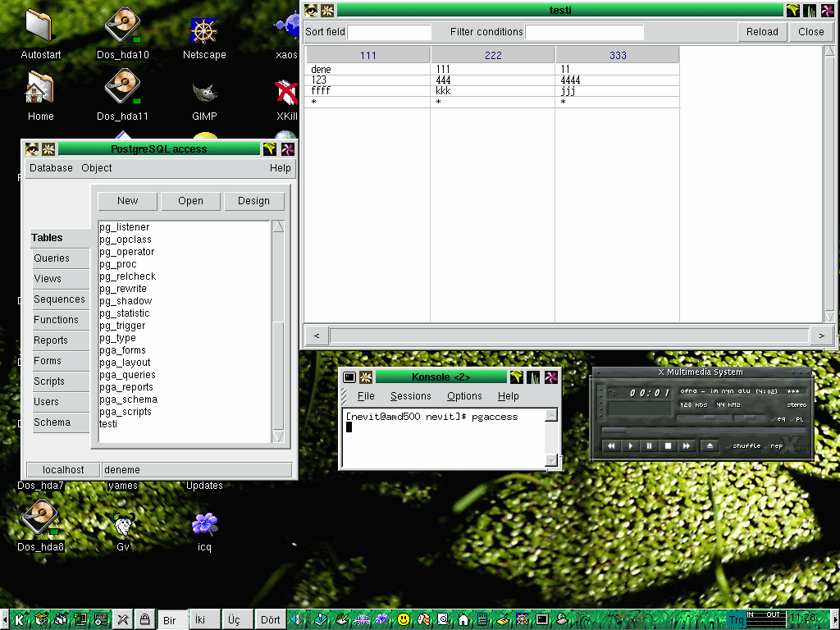This screenshot has height=630, width=840.
Task: Toggle the eq equalizer in the player
Action: pyautogui.click(x=778, y=419)
